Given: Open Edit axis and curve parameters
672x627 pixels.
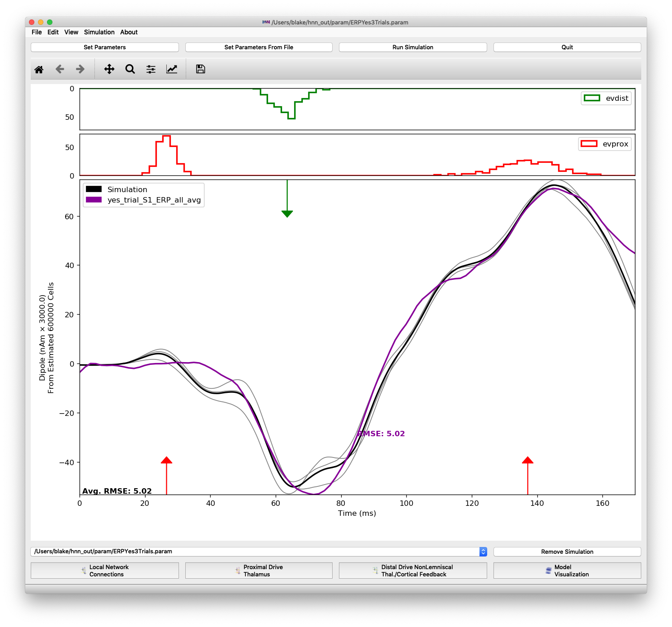Looking at the screenshot, I should tap(172, 69).
